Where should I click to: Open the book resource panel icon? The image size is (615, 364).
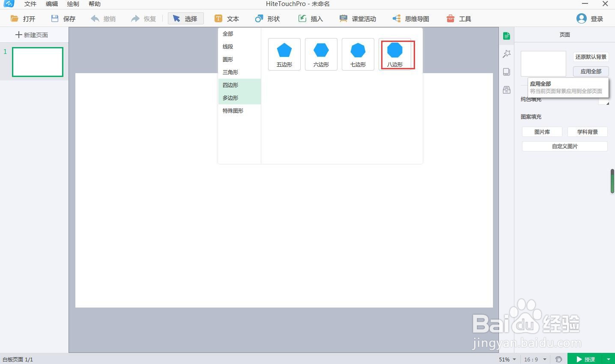click(507, 72)
